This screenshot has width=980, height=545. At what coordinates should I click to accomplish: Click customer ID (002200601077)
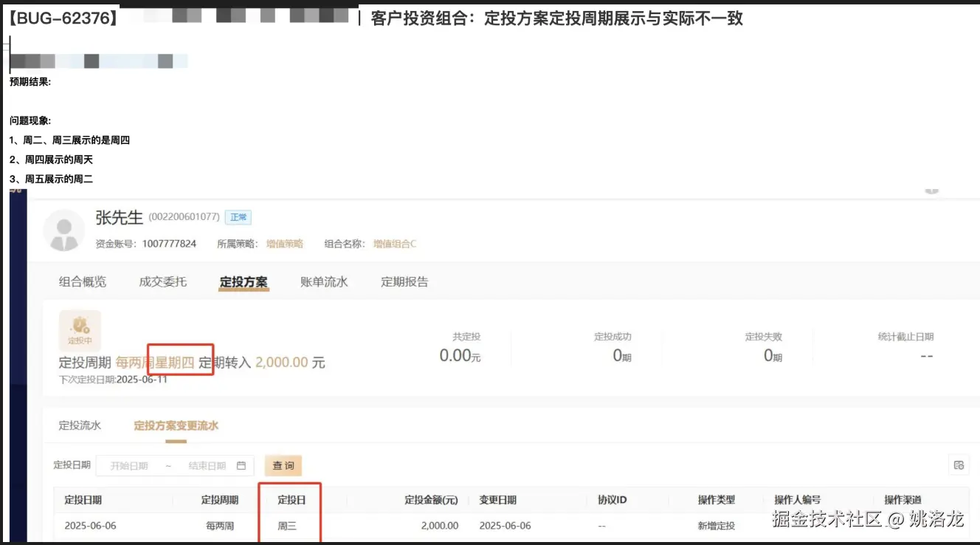[184, 217]
